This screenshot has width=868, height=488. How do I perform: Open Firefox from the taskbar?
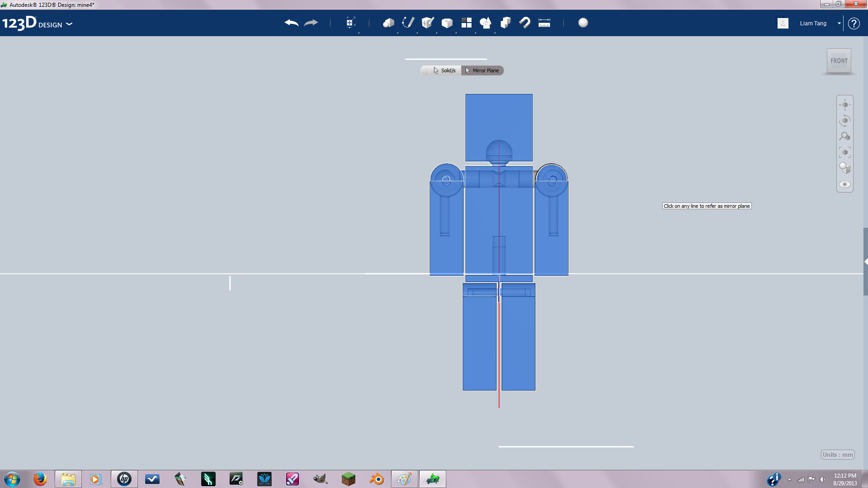click(x=40, y=479)
